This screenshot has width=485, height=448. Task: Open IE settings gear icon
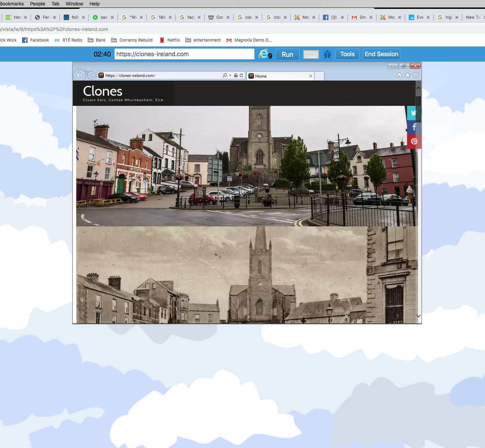pyautogui.click(x=416, y=75)
